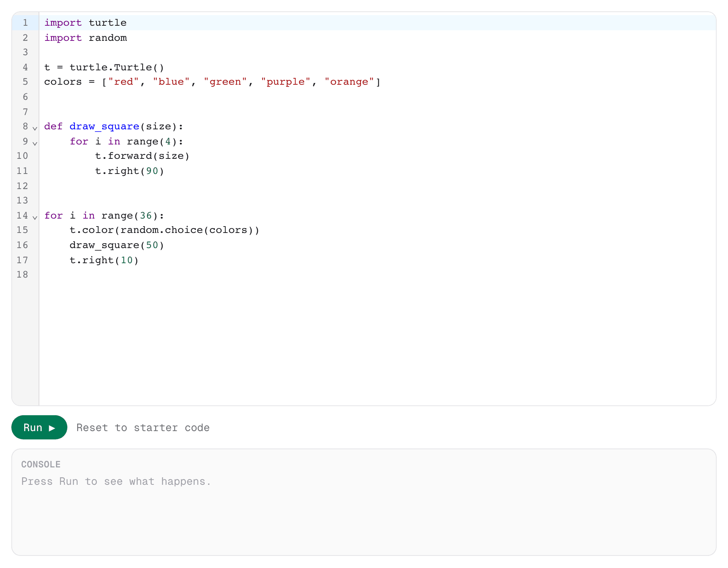Click the "orange" string in colors list
The image size is (728, 568).
tap(349, 82)
